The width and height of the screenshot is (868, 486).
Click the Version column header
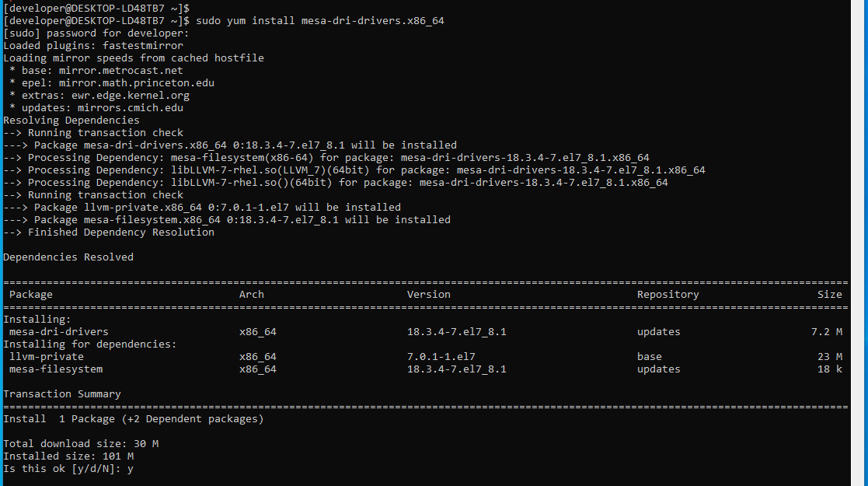(x=428, y=294)
